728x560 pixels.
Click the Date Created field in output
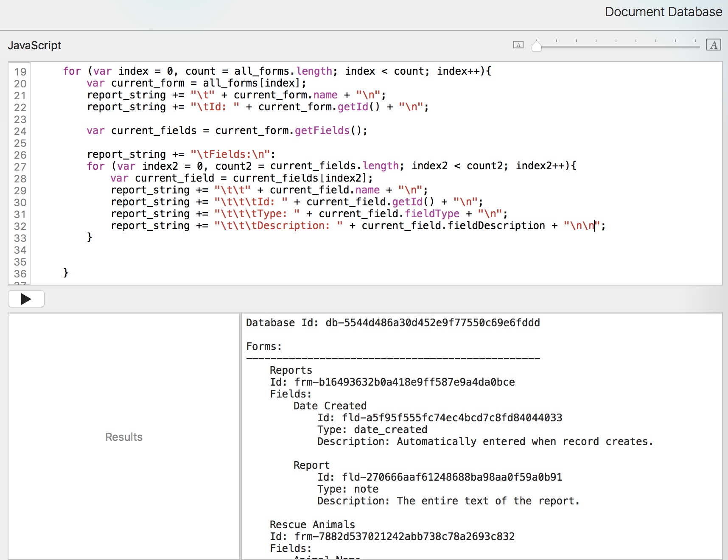coord(330,406)
